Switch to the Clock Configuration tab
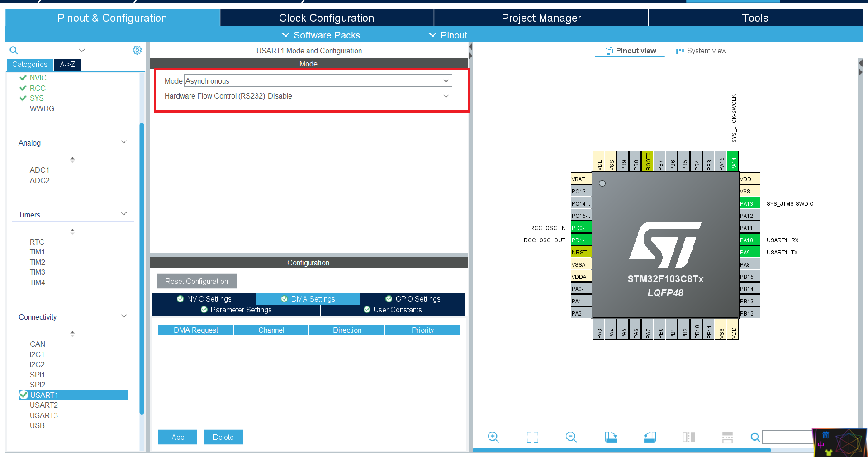Image resolution: width=868 pixels, height=457 pixels. (x=327, y=18)
